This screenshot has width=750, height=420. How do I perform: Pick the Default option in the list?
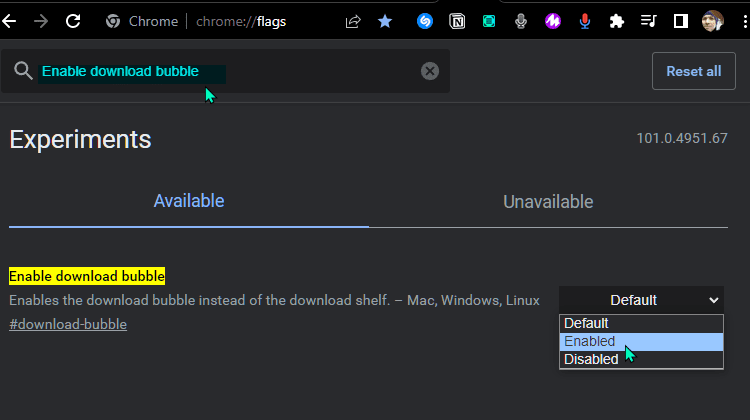point(641,323)
